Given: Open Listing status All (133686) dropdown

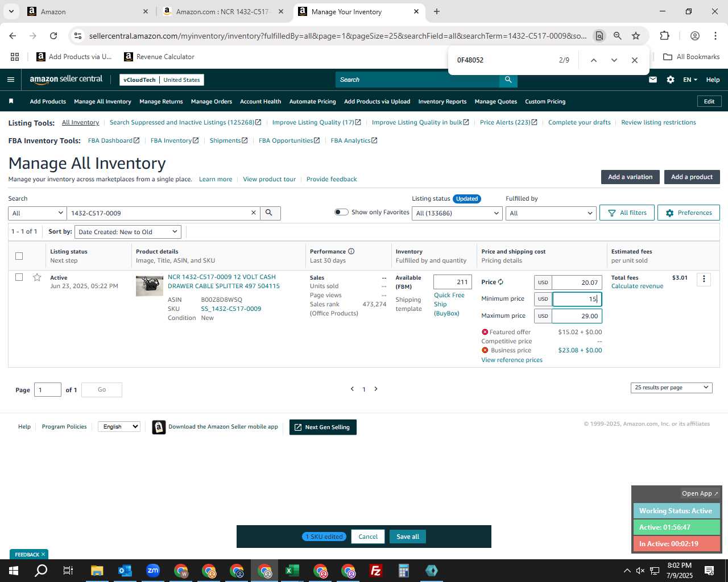Looking at the screenshot, I should [x=457, y=213].
